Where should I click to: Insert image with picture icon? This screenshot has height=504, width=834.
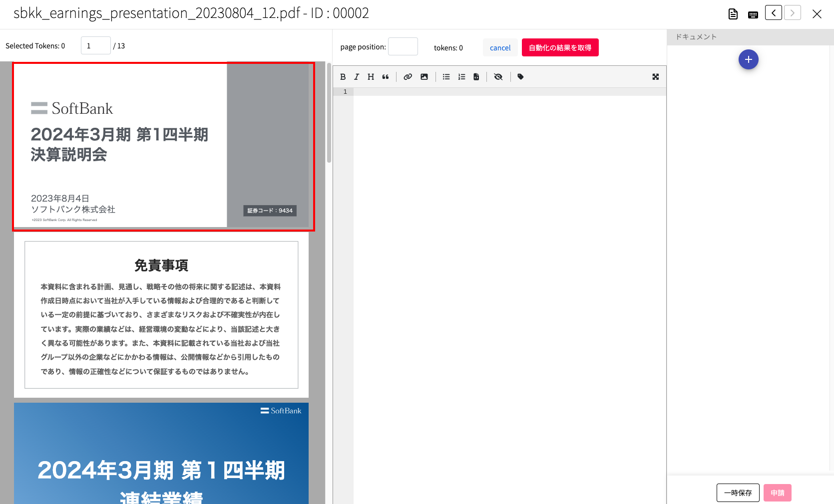[424, 77]
